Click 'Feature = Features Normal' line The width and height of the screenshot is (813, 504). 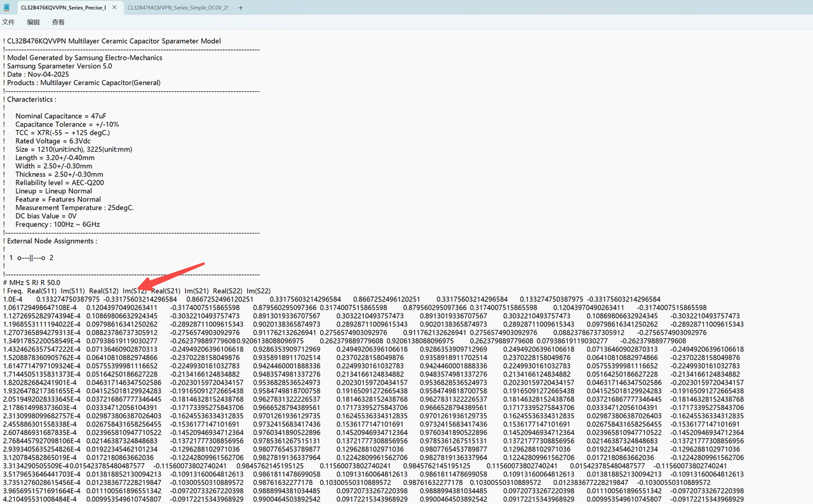click(x=58, y=199)
